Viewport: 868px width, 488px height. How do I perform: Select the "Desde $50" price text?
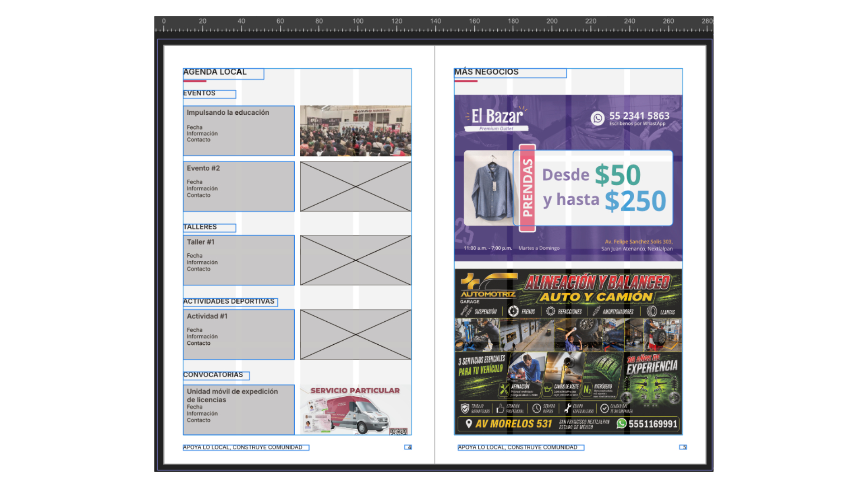click(x=591, y=175)
